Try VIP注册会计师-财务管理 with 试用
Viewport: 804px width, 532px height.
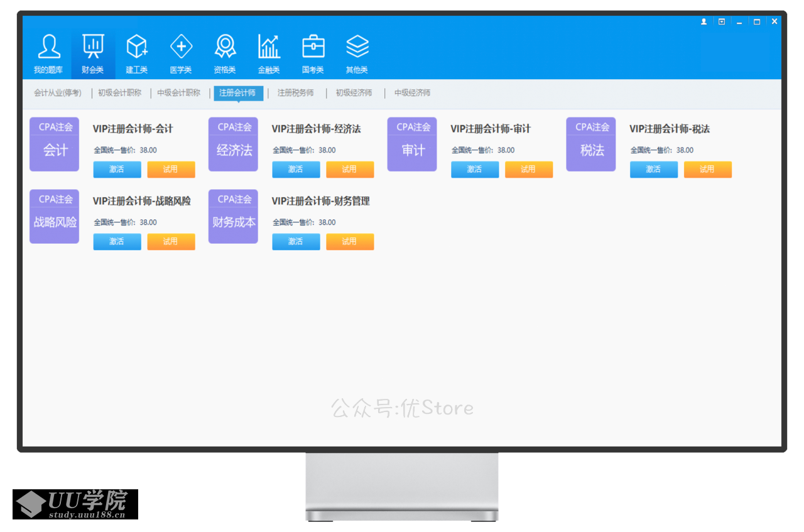click(x=350, y=242)
